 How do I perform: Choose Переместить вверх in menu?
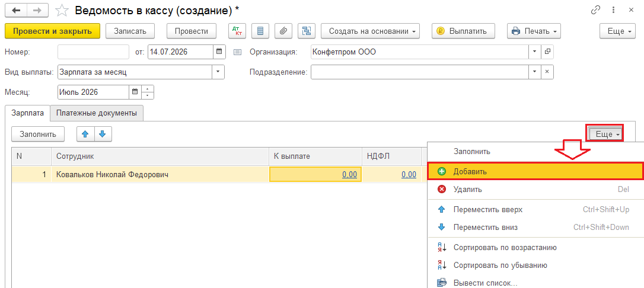535,210
